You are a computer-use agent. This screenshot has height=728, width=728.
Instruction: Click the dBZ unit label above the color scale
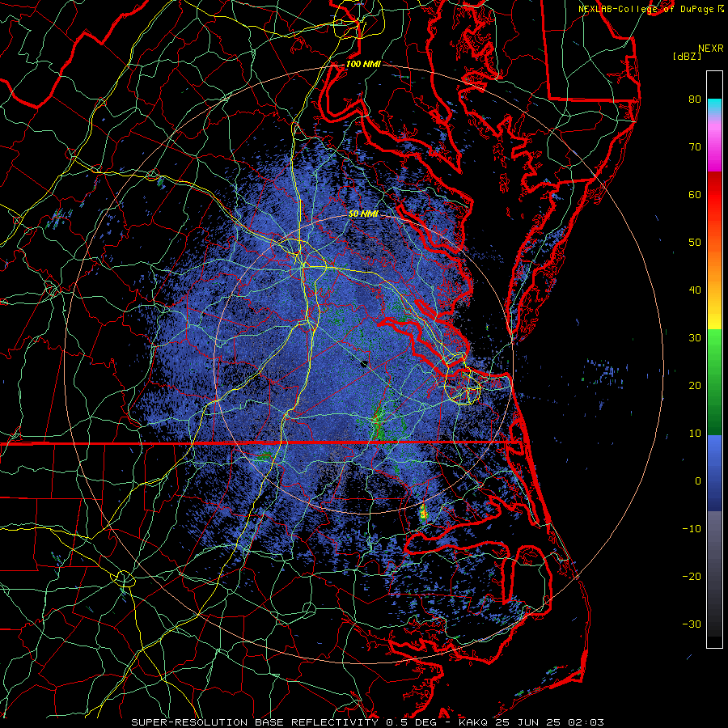pyautogui.click(x=687, y=57)
